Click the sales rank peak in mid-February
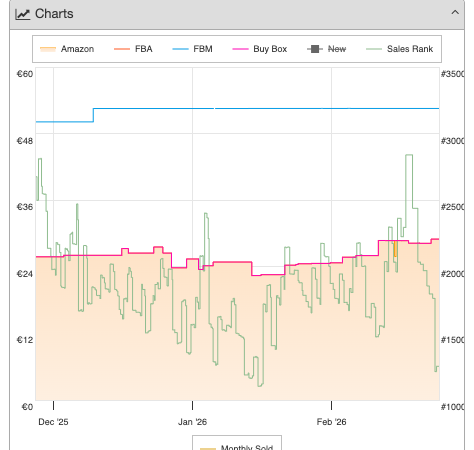474x450 pixels. [409, 155]
